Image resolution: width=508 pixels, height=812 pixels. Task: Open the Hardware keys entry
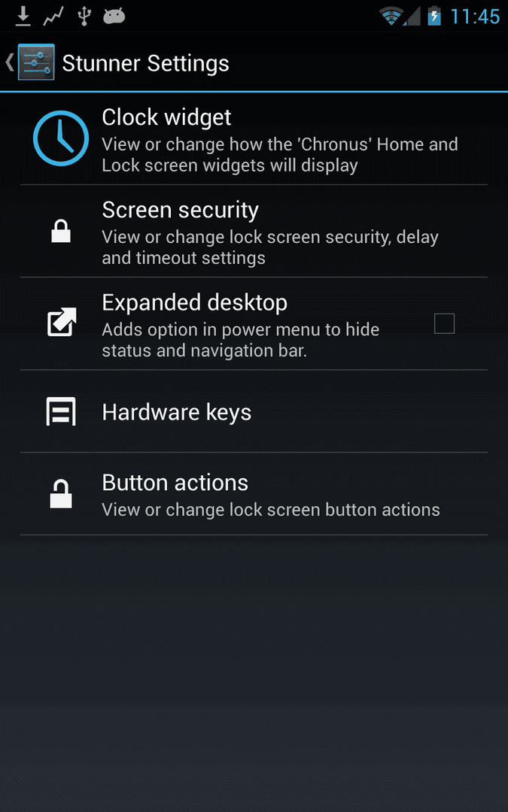click(254, 411)
